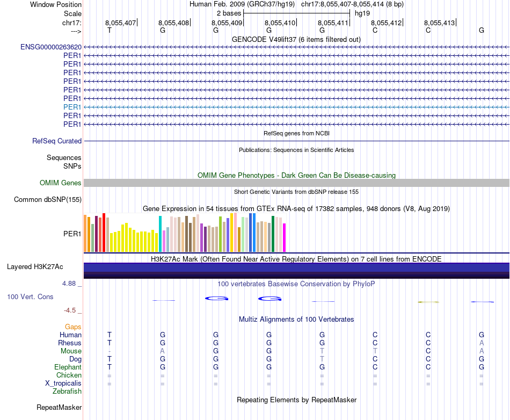The image size is (510, 420).
Task: Click the dark green GTEx expression bar
Action: [x=273, y=234]
